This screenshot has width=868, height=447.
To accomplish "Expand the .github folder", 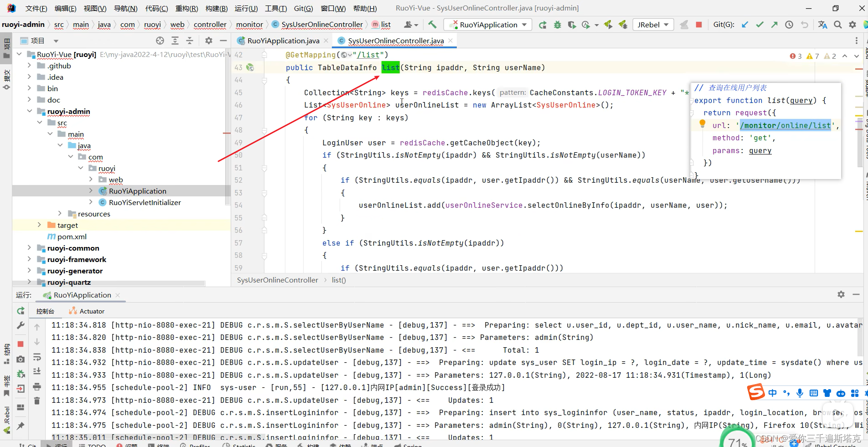I will pyautogui.click(x=29, y=66).
